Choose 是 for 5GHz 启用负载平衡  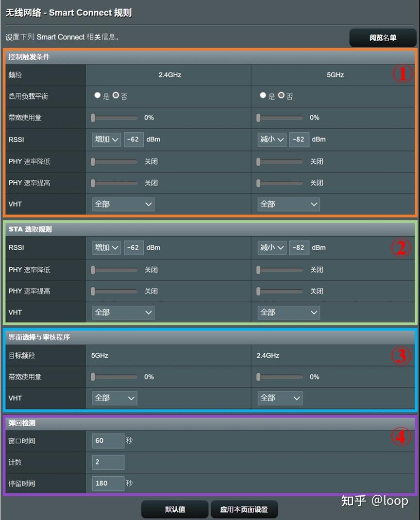(262, 96)
